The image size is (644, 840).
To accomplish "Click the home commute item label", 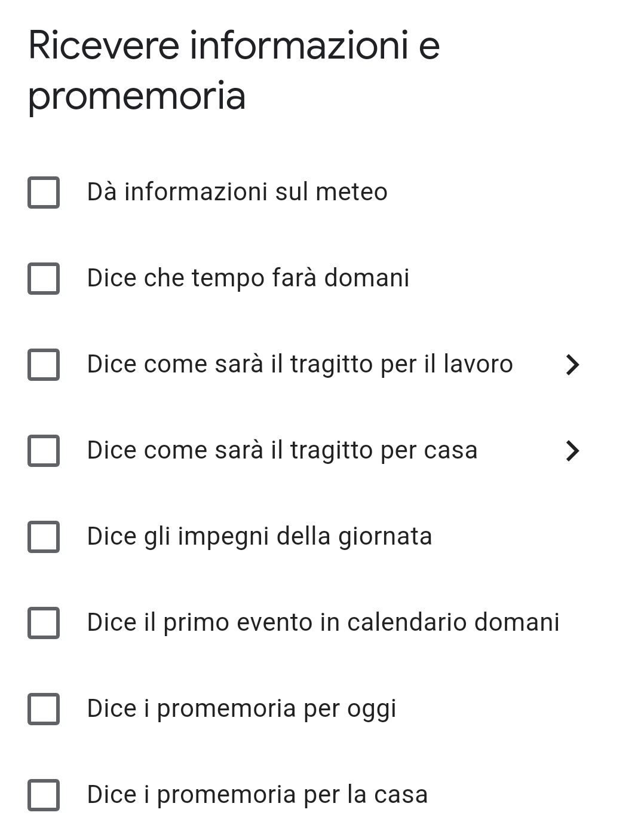I will tap(282, 451).
